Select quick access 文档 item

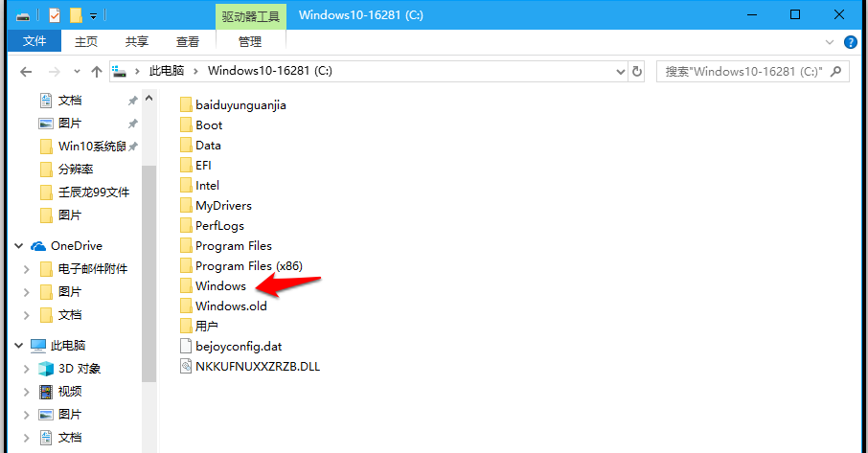click(70, 101)
